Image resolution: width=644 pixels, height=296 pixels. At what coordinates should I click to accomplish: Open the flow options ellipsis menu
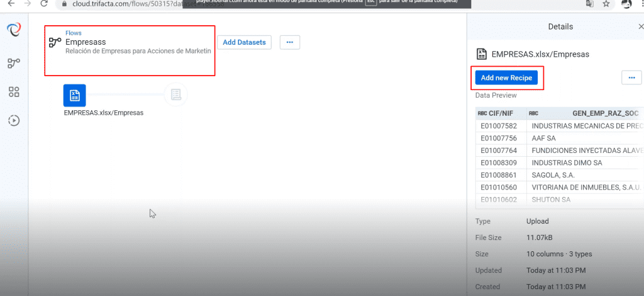(290, 42)
